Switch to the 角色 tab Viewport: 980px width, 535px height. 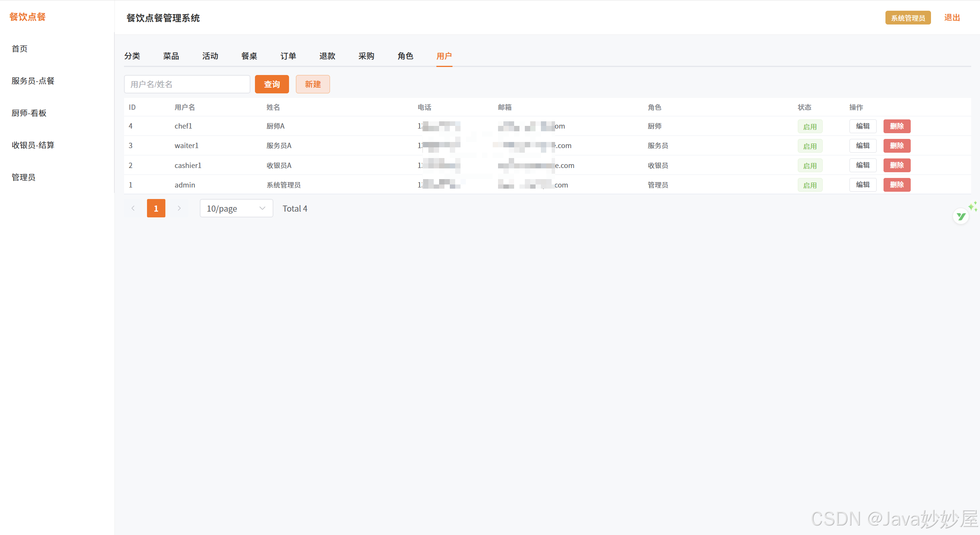tap(405, 56)
